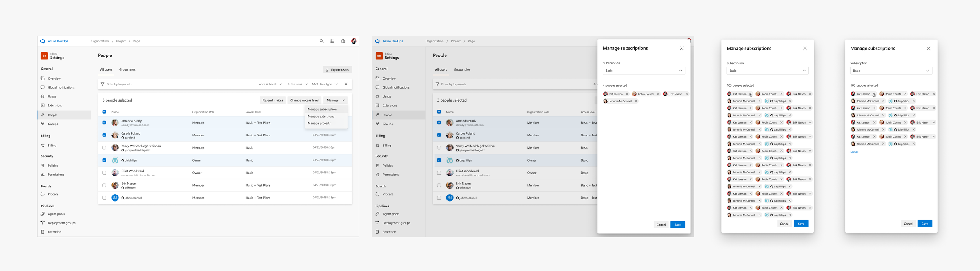Screen dimensions: 980x271
Task: Click Amanda Brady's avatar on the undimmed page
Action: [115, 123]
